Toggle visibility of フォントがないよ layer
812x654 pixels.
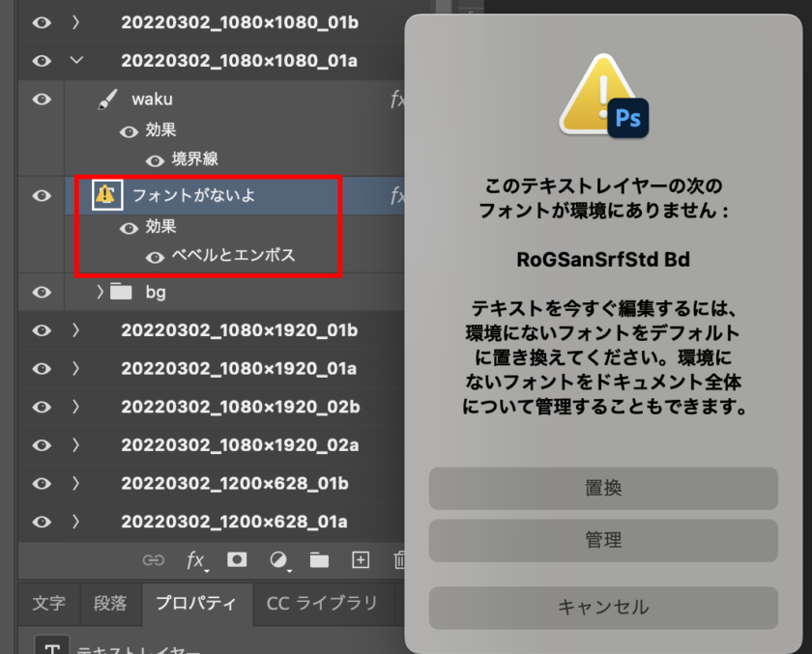[42, 195]
